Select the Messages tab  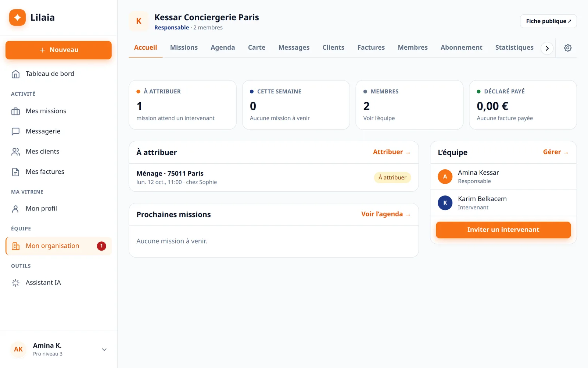(294, 47)
